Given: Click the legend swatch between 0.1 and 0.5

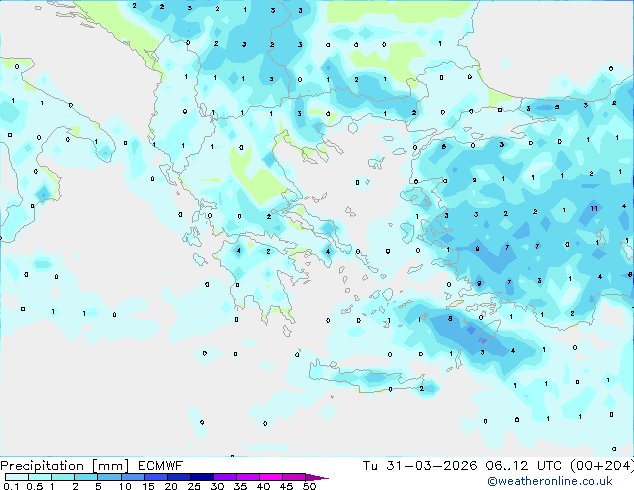Looking at the screenshot, I should coord(17,477).
